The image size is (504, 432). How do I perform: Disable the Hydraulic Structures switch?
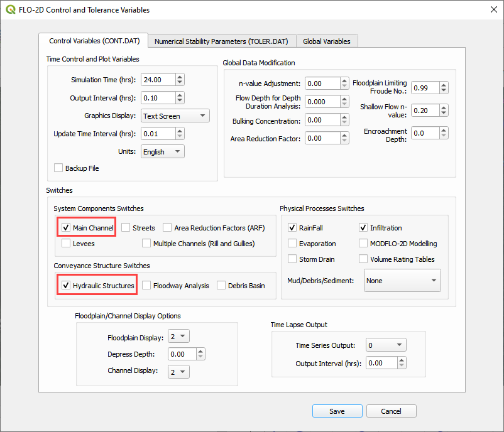[x=66, y=286]
